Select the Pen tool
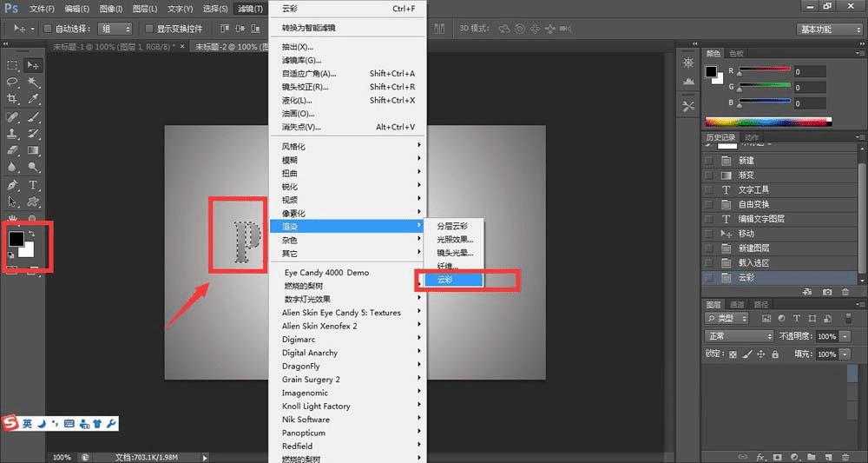The height and width of the screenshot is (463, 868). pos(12,185)
